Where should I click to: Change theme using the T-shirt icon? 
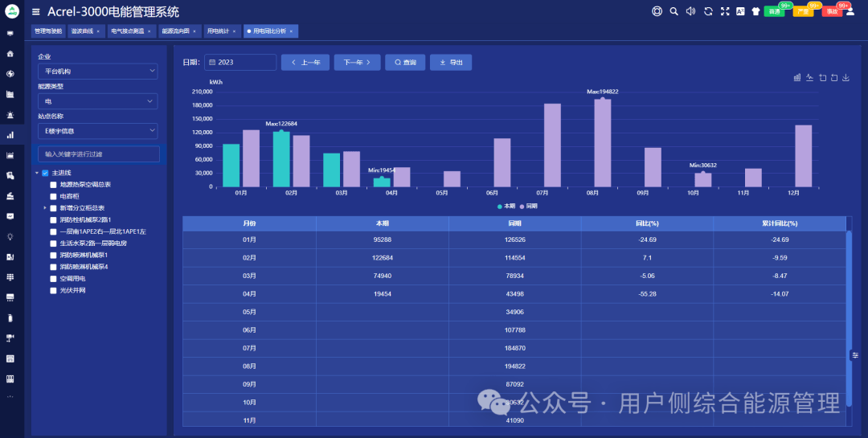point(755,11)
